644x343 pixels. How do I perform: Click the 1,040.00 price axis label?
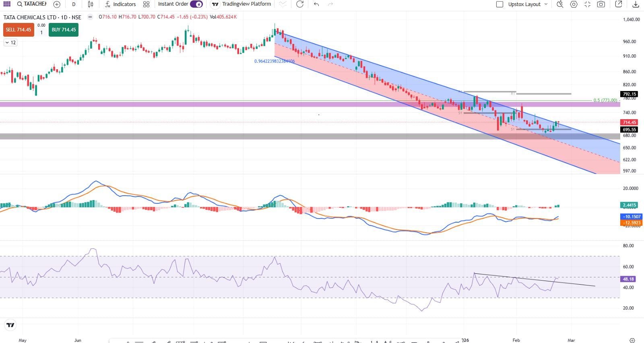631,19
